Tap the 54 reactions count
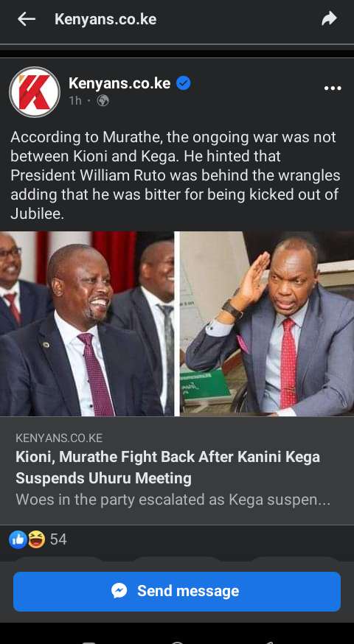Viewport: 354px width, 644px height. [x=58, y=539]
